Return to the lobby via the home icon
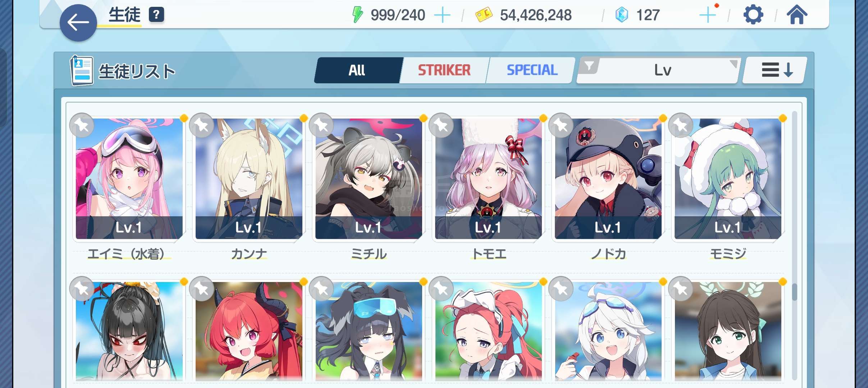Screen dimensions: 868x388 pyautogui.click(x=797, y=15)
